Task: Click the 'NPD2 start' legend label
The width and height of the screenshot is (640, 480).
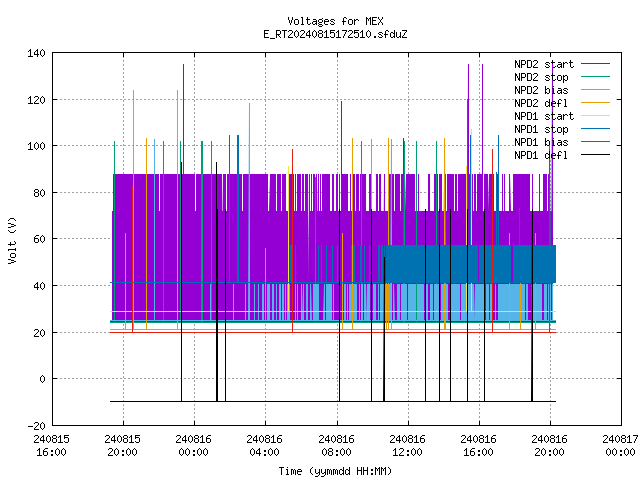Action: pos(544,64)
